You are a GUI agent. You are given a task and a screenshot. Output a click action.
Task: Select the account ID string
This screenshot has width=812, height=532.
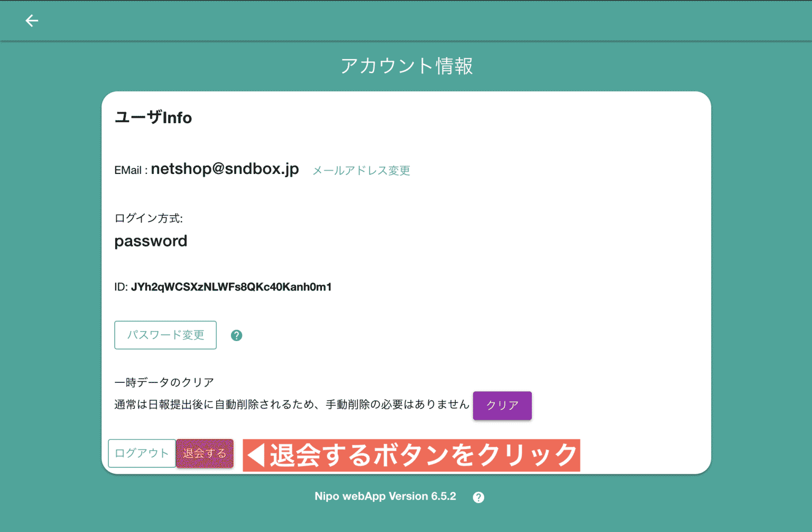[x=231, y=287]
